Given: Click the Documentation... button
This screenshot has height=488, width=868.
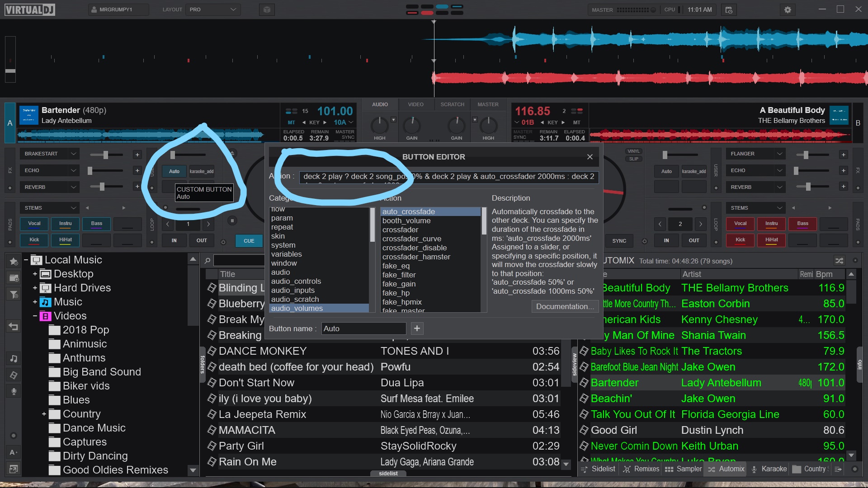Looking at the screenshot, I should [565, 307].
